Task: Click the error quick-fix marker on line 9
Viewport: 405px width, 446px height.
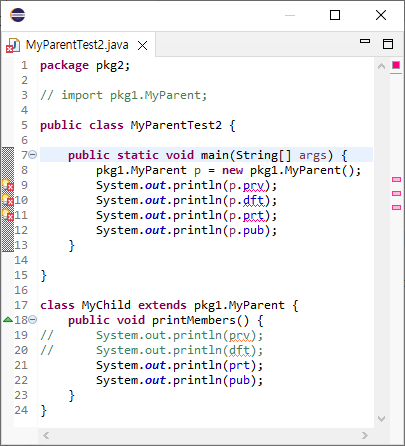Action: click(8, 185)
